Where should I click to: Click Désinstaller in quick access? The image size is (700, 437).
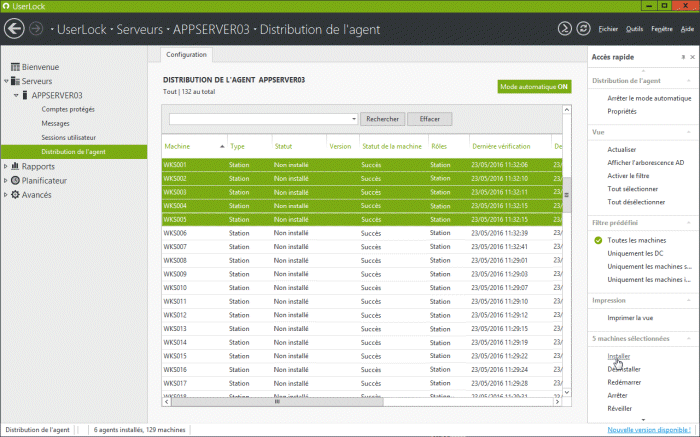pyautogui.click(x=624, y=369)
